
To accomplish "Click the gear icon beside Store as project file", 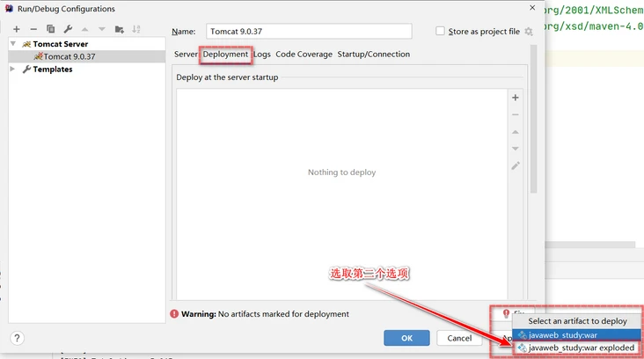I will pos(529,32).
